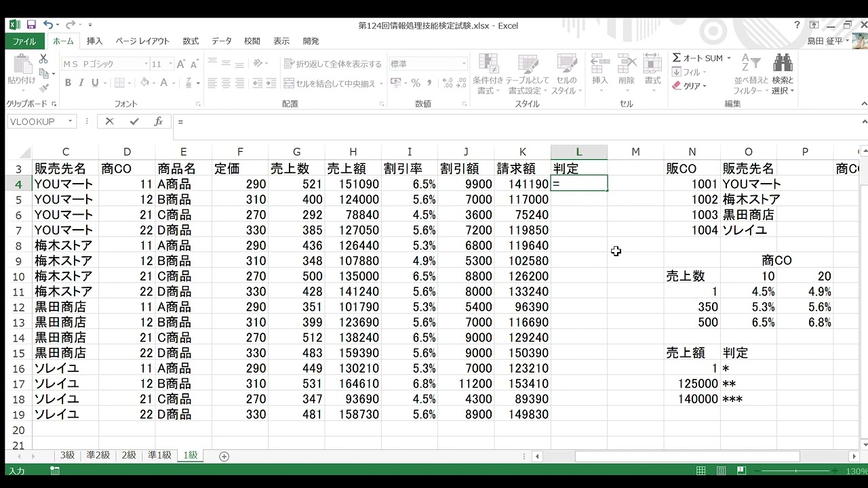Select column L header
This screenshot has width=868, height=488.
[x=578, y=152]
